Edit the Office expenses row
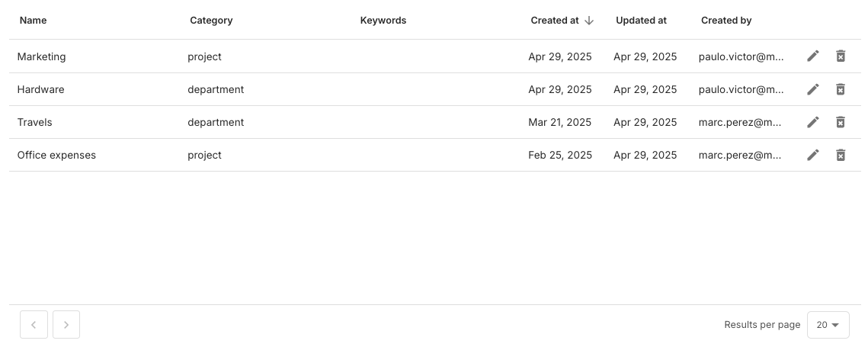This screenshot has height=347, width=868. pyautogui.click(x=813, y=155)
